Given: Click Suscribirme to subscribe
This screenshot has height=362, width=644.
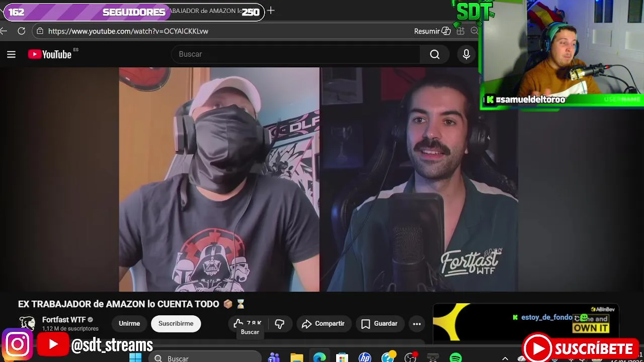Looking at the screenshot, I should pos(176,324).
